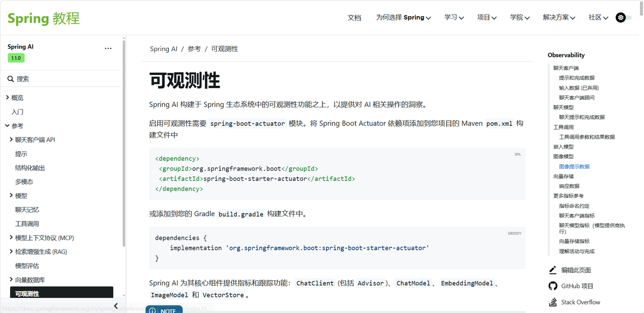Open the 学院 dropdown menu
Screen dimensions: 644x313
520,18
